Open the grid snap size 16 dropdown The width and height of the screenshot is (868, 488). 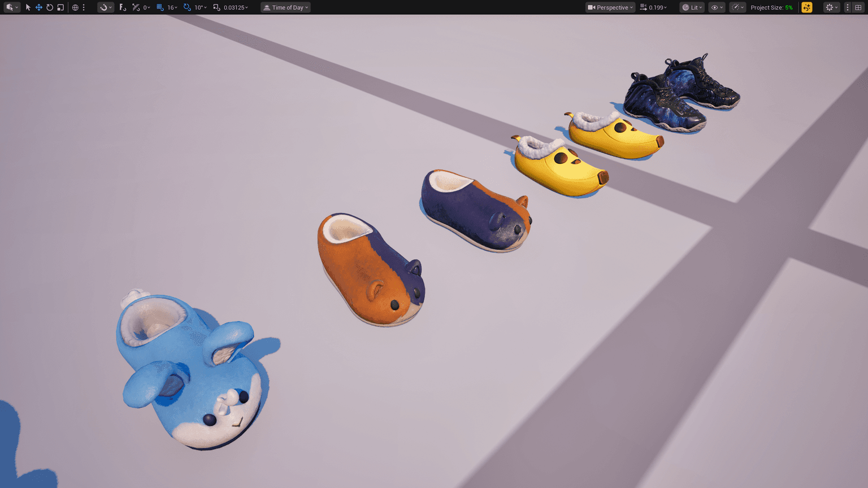pyautogui.click(x=172, y=7)
